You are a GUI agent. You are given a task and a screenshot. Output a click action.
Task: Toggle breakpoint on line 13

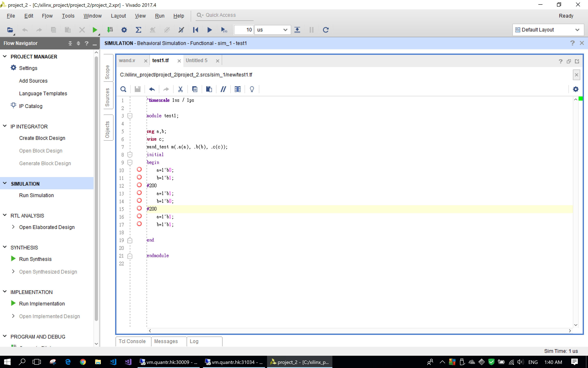[139, 193]
